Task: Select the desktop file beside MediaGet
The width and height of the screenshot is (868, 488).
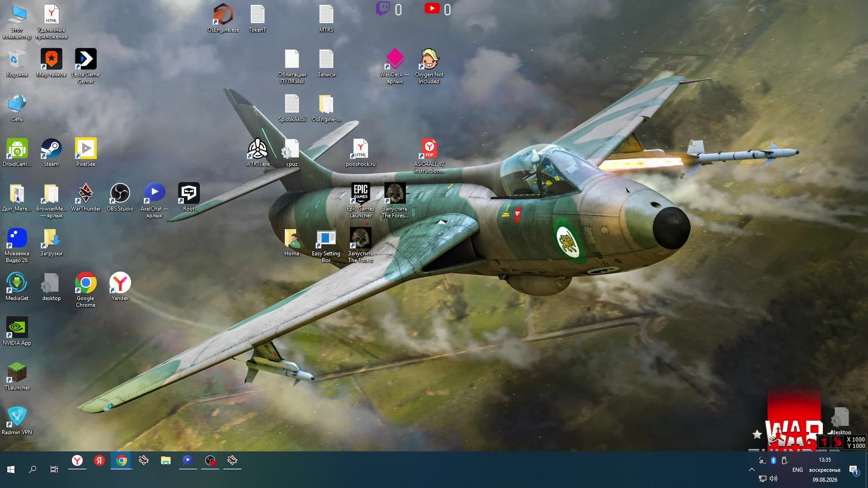Action: coord(51,287)
